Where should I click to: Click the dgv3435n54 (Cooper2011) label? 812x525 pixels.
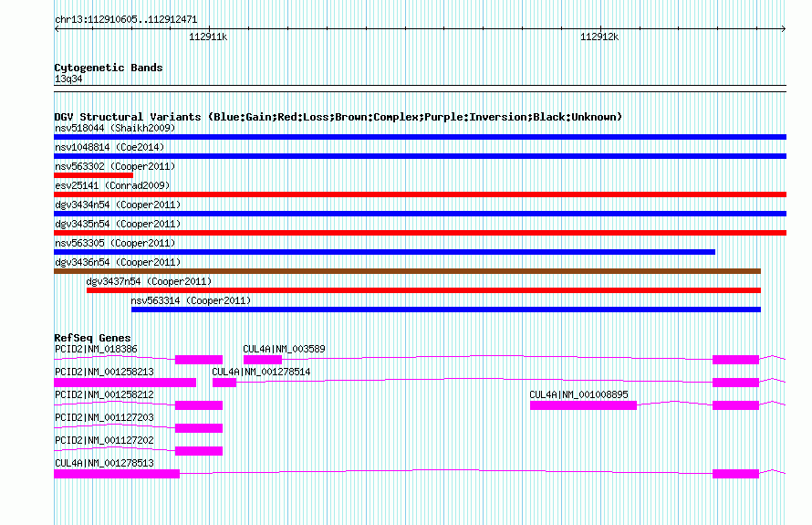[118, 224]
